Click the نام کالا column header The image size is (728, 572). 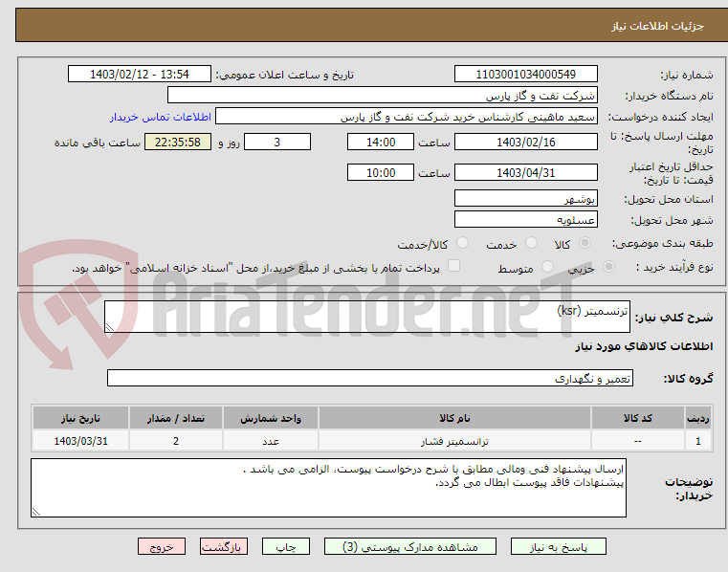(x=454, y=418)
